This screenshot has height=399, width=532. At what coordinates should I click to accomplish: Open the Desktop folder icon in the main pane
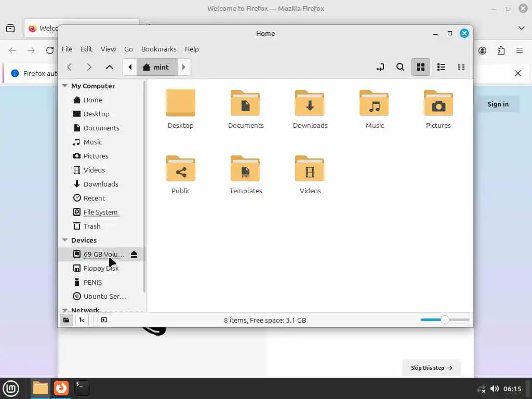point(180,103)
